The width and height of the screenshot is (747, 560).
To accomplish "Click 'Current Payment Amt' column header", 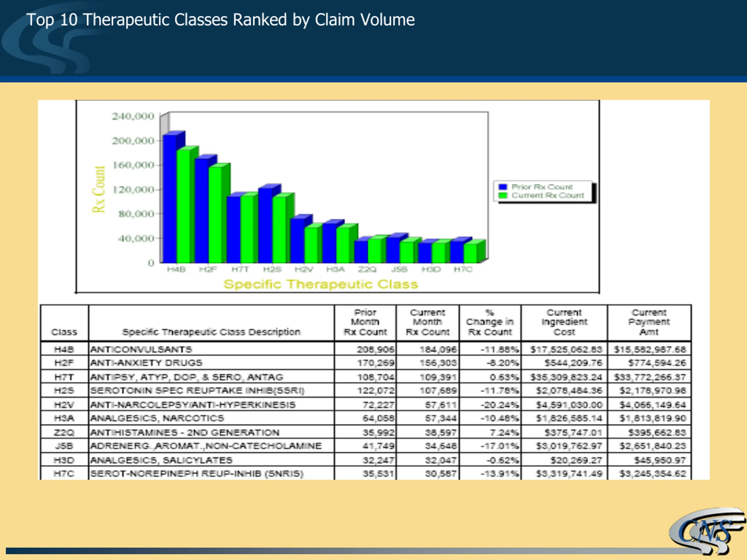I will click(649, 322).
